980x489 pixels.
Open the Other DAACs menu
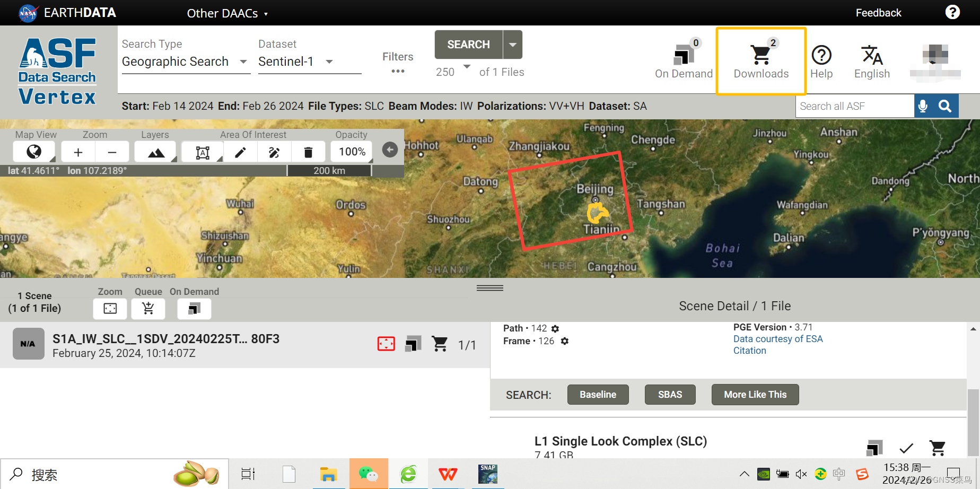227,13
